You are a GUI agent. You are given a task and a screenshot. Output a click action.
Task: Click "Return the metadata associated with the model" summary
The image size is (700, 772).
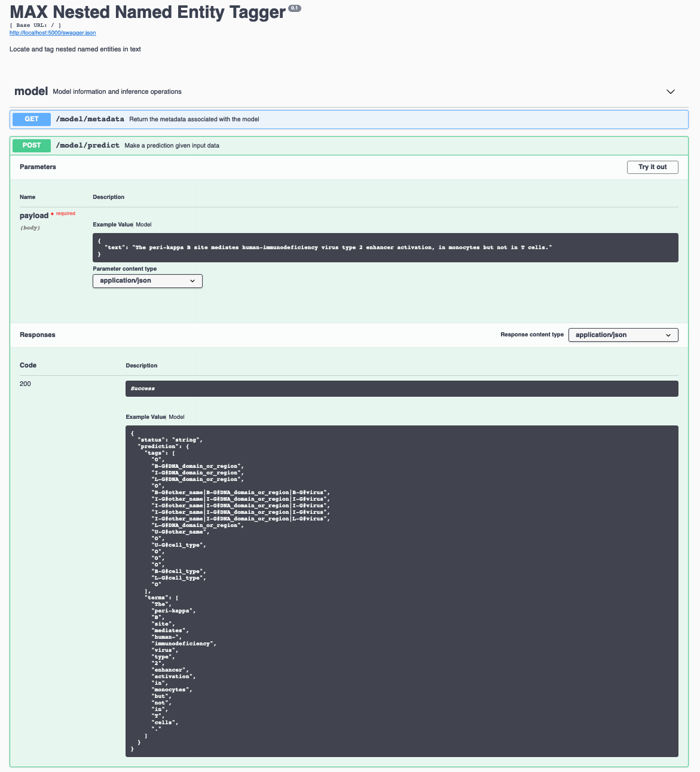click(x=194, y=120)
